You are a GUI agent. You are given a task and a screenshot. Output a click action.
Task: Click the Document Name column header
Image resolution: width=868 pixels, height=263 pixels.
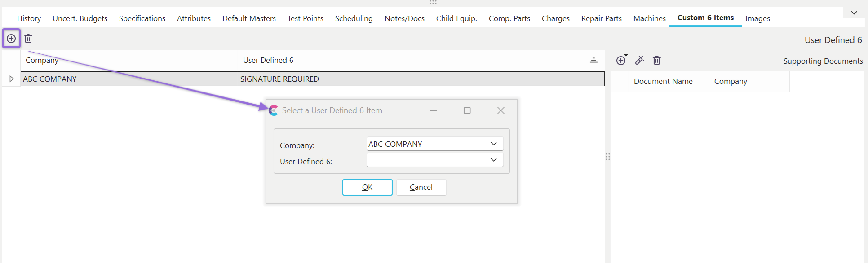(663, 81)
